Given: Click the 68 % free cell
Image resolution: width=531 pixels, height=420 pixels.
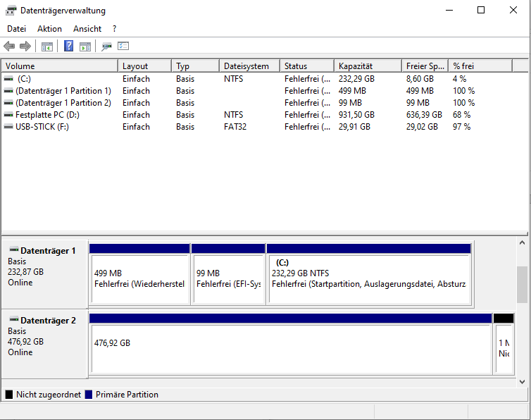Looking at the screenshot, I should click(x=461, y=115).
